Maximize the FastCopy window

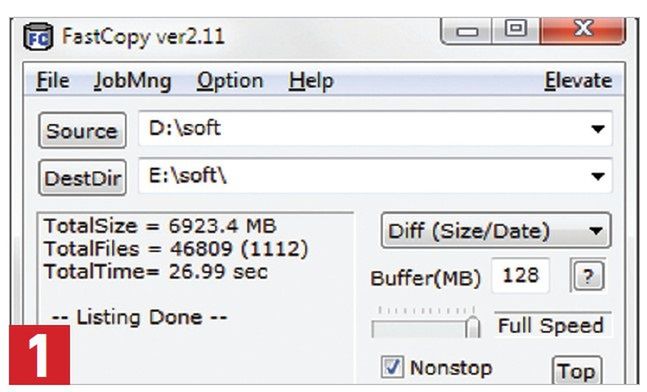coord(516,30)
